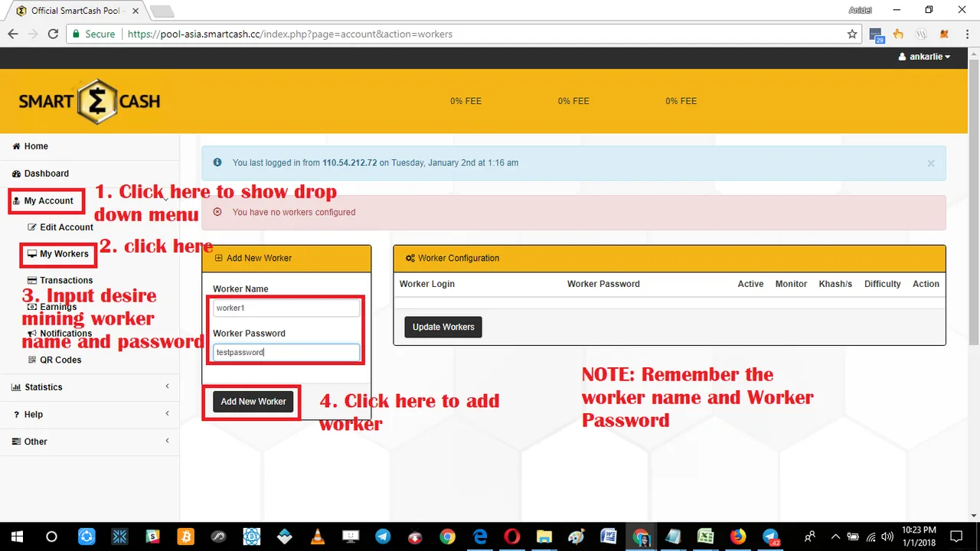
Task: Expand the Statistics sidebar section
Action: point(90,387)
